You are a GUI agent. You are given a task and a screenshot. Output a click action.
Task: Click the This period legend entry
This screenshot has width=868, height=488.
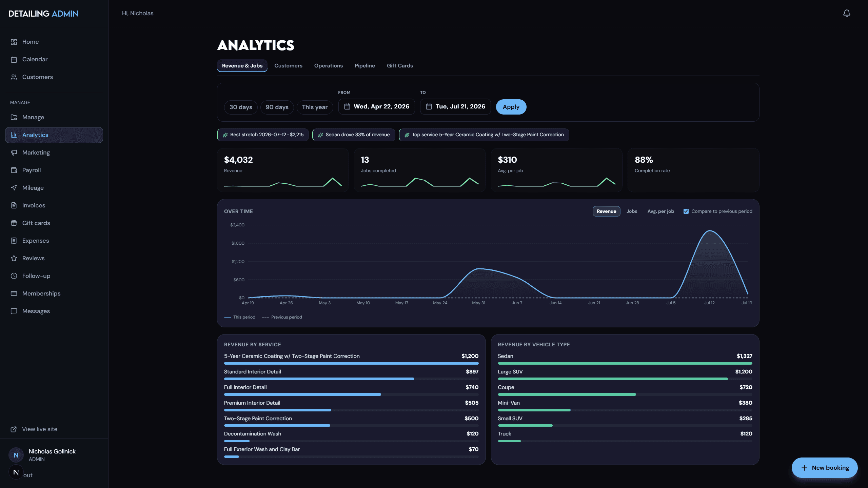point(240,317)
